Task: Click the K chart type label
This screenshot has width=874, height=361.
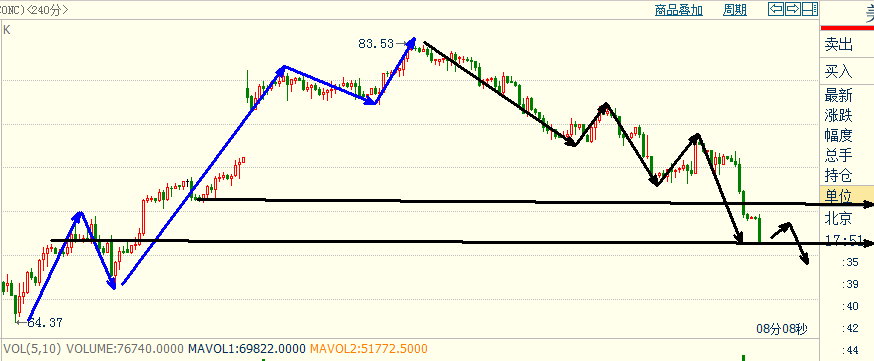Action: 7,30
